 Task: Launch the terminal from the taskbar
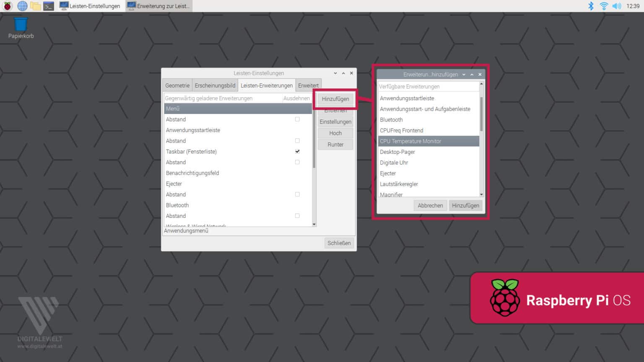click(49, 6)
